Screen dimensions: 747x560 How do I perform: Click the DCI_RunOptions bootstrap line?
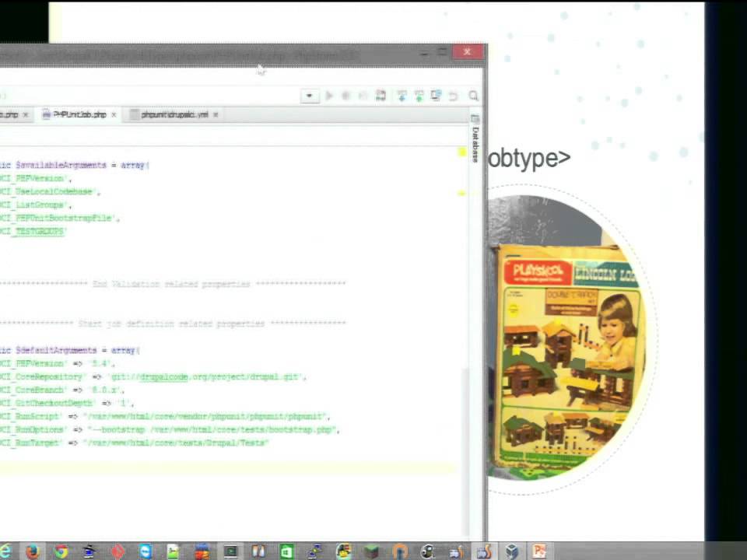[x=170, y=429]
